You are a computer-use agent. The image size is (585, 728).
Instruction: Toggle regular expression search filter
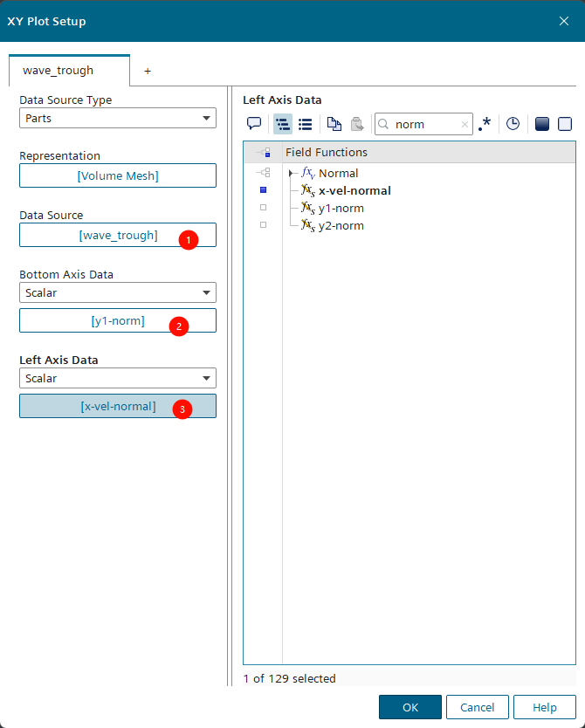(485, 124)
